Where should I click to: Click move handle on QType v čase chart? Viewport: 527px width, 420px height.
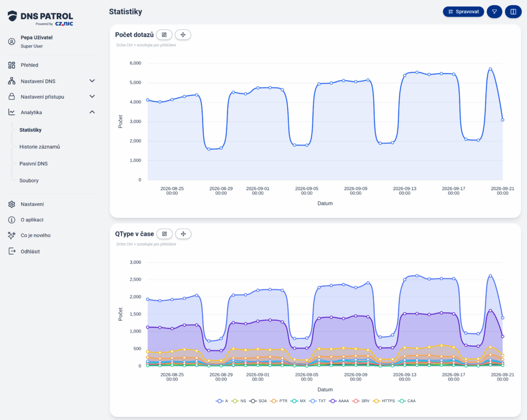point(183,234)
